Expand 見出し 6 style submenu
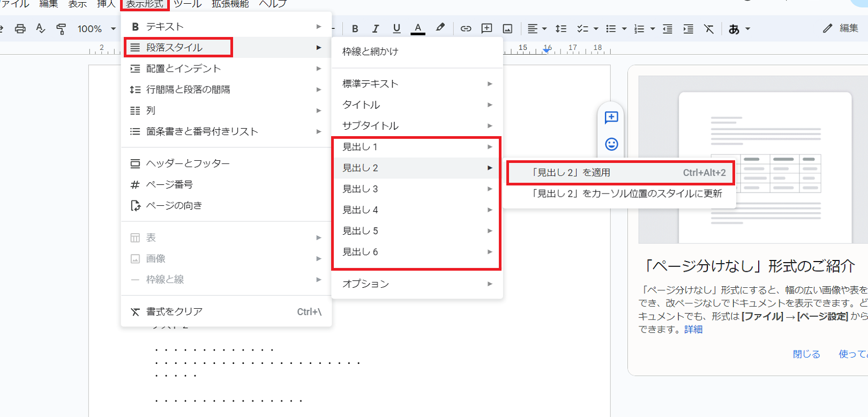The image size is (868, 417). (x=417, y=251)
